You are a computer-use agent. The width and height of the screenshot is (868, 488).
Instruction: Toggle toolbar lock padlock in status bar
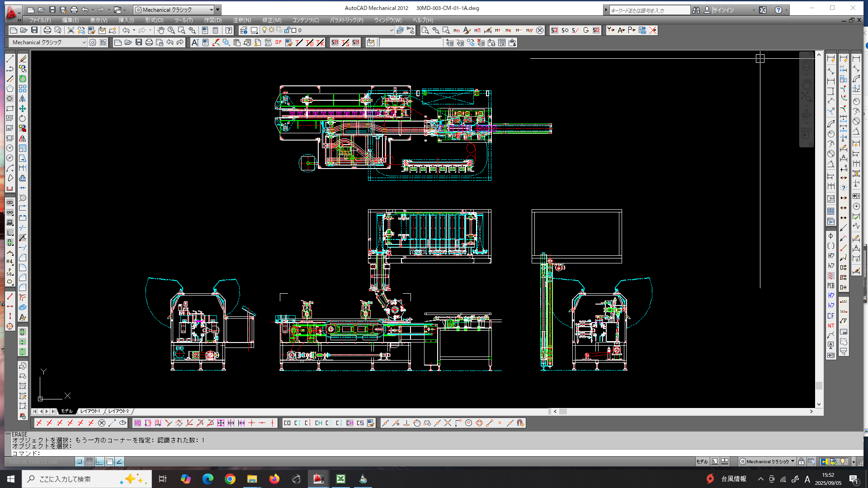[801, 461]
